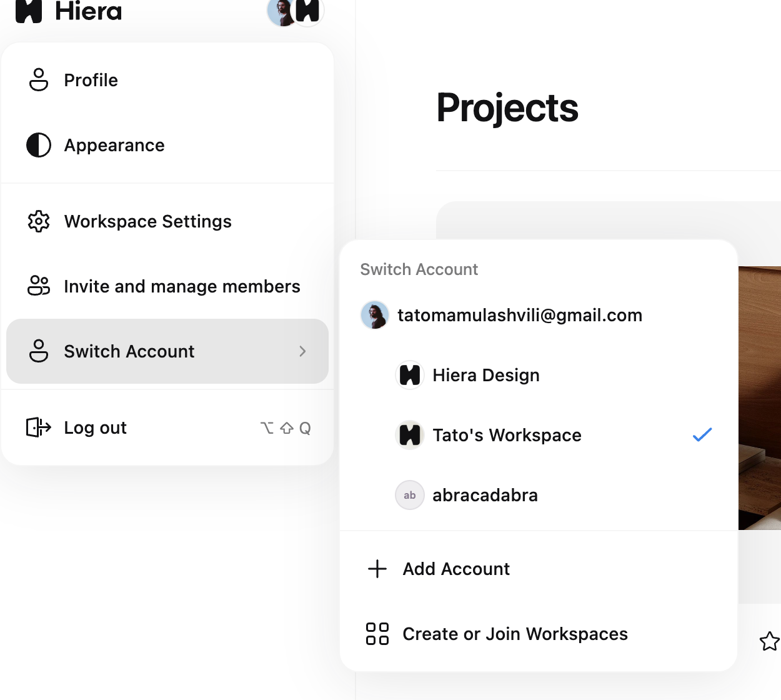Click the avatar beside tatomamulashvili@gmail.com
The image size is (781, 700).
pos(375,315)
